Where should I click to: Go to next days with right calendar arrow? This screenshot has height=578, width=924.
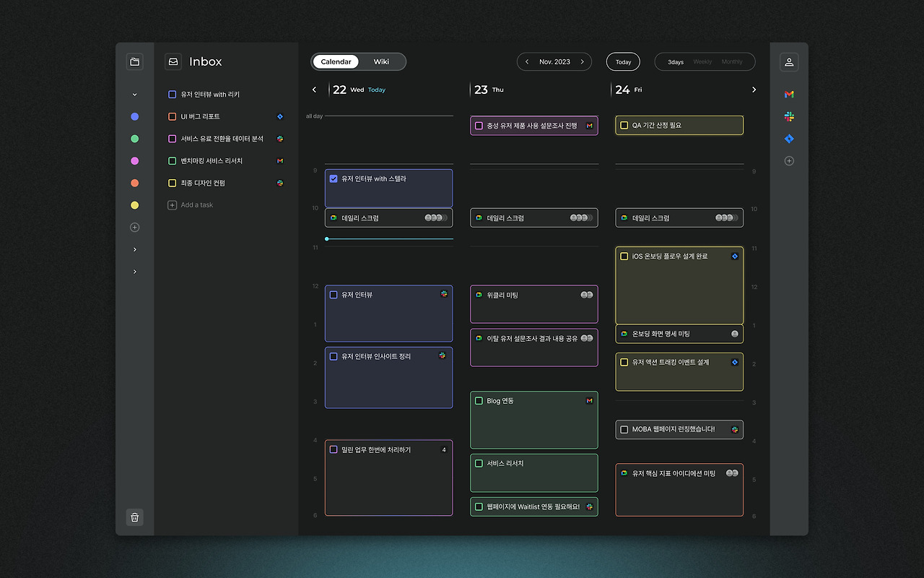[x=754, y=90]
